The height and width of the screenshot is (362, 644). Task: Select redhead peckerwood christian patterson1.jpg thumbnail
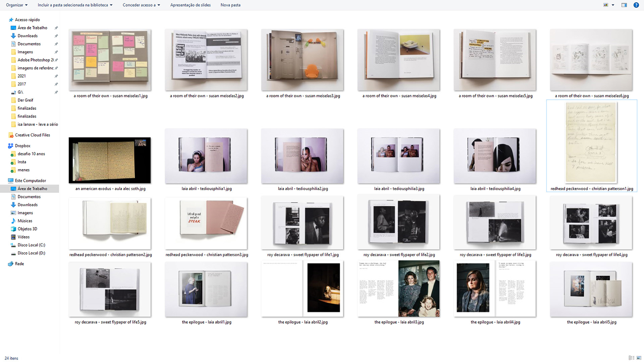[591, 142]
